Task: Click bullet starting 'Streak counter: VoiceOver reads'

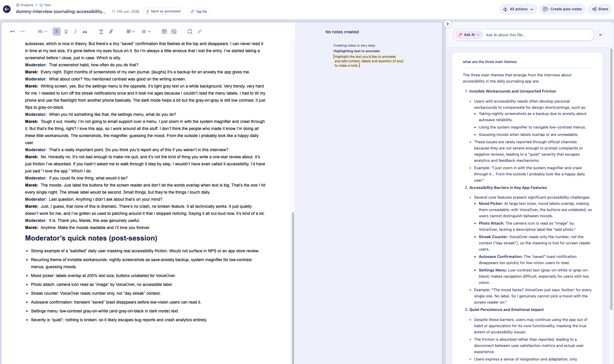Action: [96, 293]
